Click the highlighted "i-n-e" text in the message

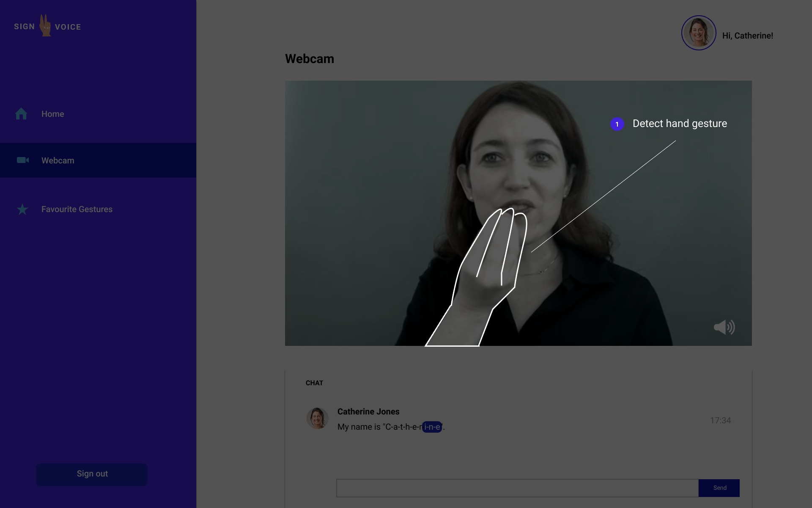pos(432,427)
